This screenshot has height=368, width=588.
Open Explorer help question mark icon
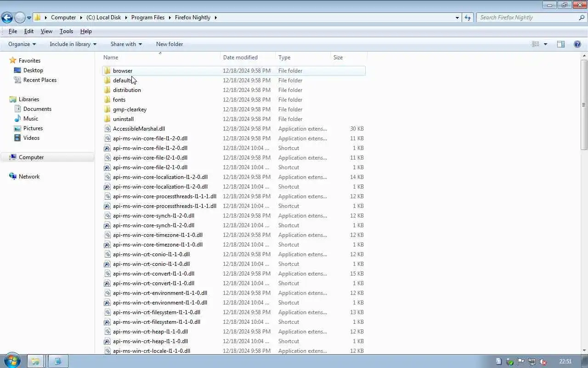click(577, 44)
